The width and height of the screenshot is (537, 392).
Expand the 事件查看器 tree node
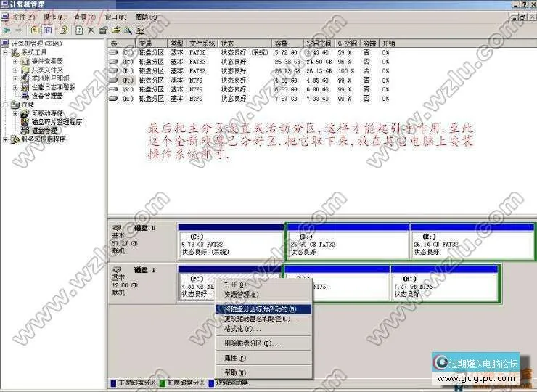click(15, 61)
